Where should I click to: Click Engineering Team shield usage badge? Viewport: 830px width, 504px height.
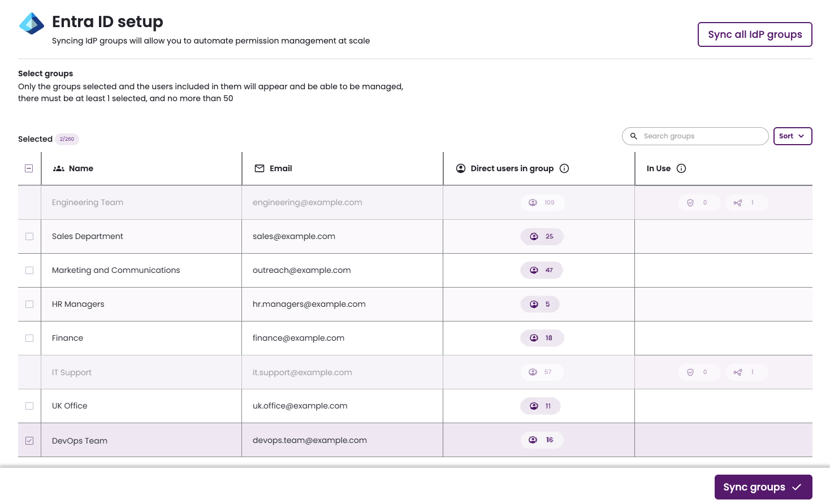tap(699, 203)
